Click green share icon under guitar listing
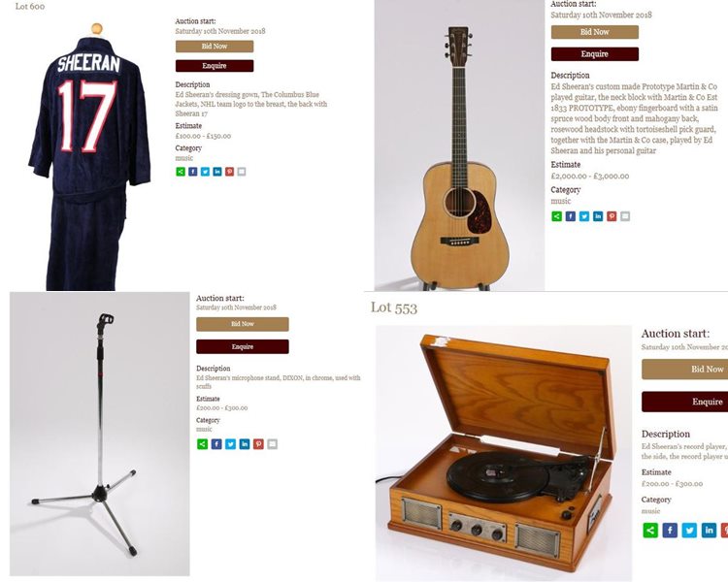Viewport: 728px width, 582px height. click(557, 216)
